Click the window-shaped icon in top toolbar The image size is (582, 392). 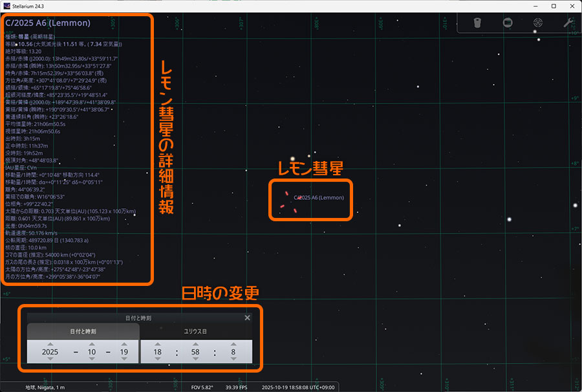coord(508,23)
